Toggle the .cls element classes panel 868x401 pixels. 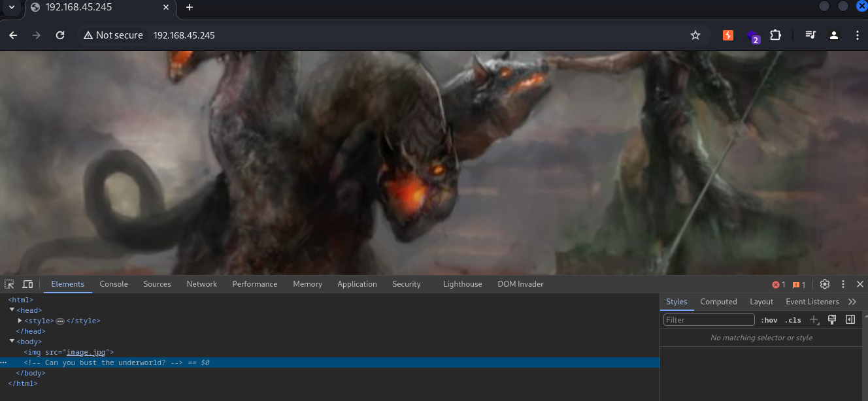click(793, 320)
